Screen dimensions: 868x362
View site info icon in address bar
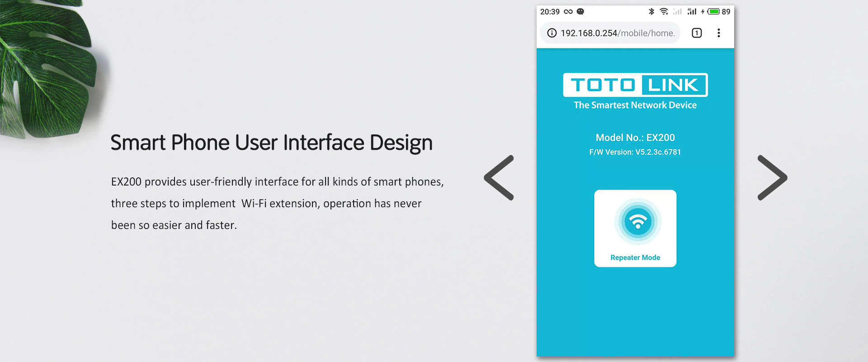(552, 33)
